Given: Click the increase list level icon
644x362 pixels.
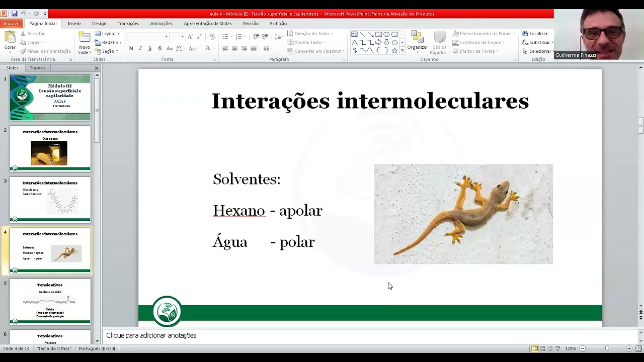Looking at the screenshot, I should [265, 37].
